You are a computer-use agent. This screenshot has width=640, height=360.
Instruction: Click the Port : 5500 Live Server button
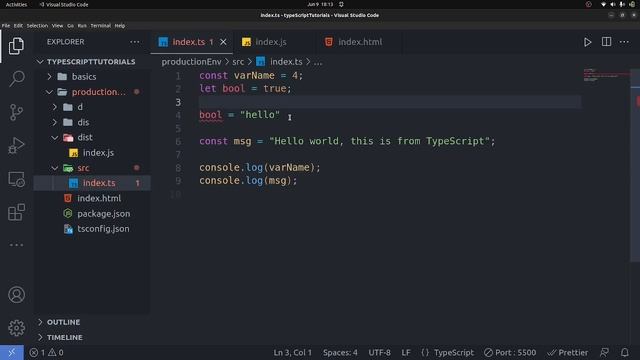pyautogui.click(x=510, y=352)
